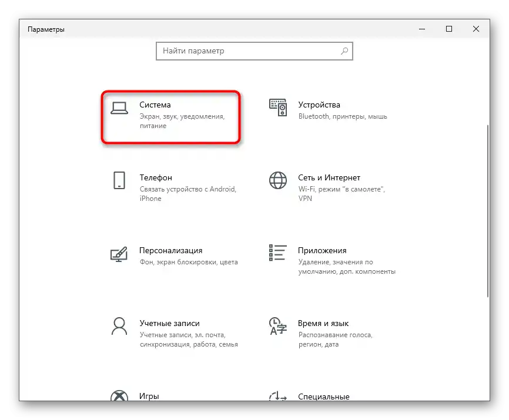Open the Персонализация monitor and brush icon
This screenshot has height=420, width=509.
[x=119, y=254]
